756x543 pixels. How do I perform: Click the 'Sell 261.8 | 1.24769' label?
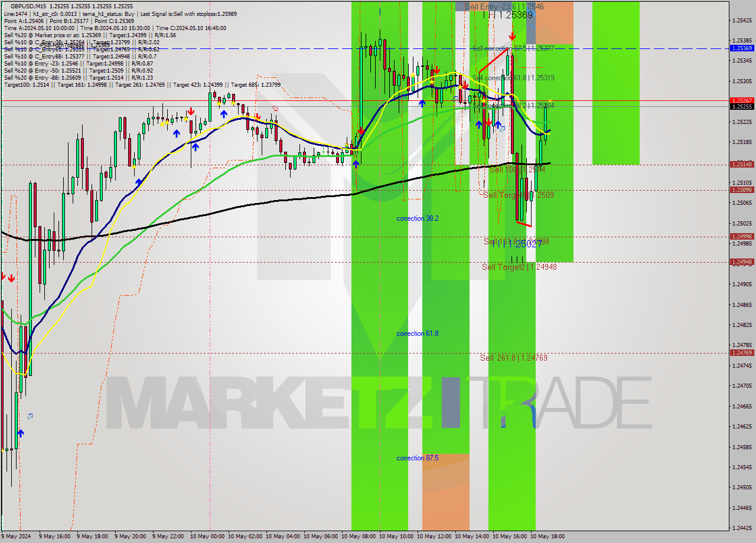point(514,358)
